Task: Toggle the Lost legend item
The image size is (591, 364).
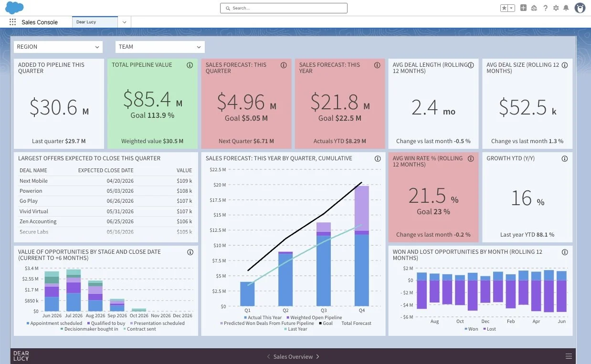Action: [489, 329]
